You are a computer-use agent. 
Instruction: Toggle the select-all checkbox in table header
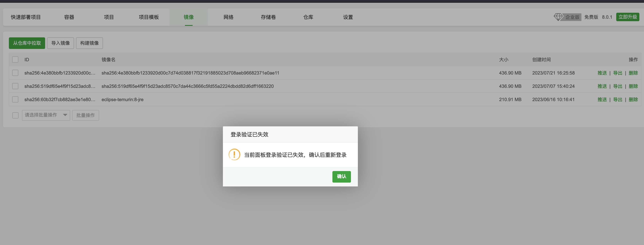15,60
